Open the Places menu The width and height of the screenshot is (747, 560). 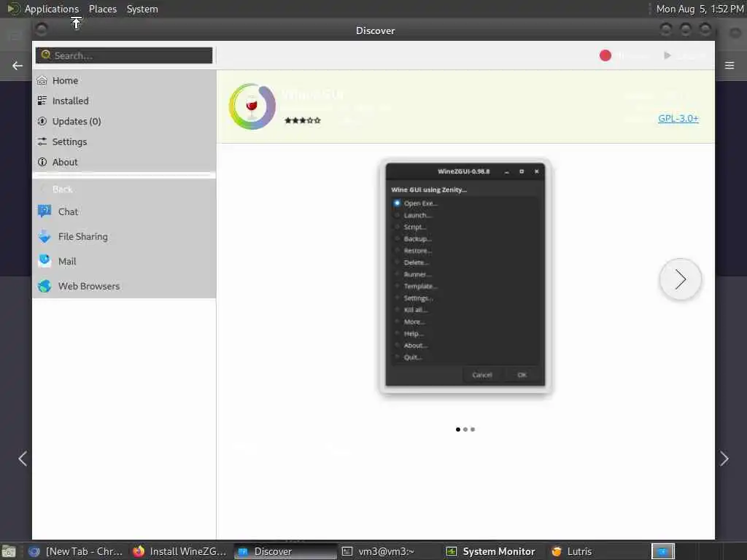103,9
